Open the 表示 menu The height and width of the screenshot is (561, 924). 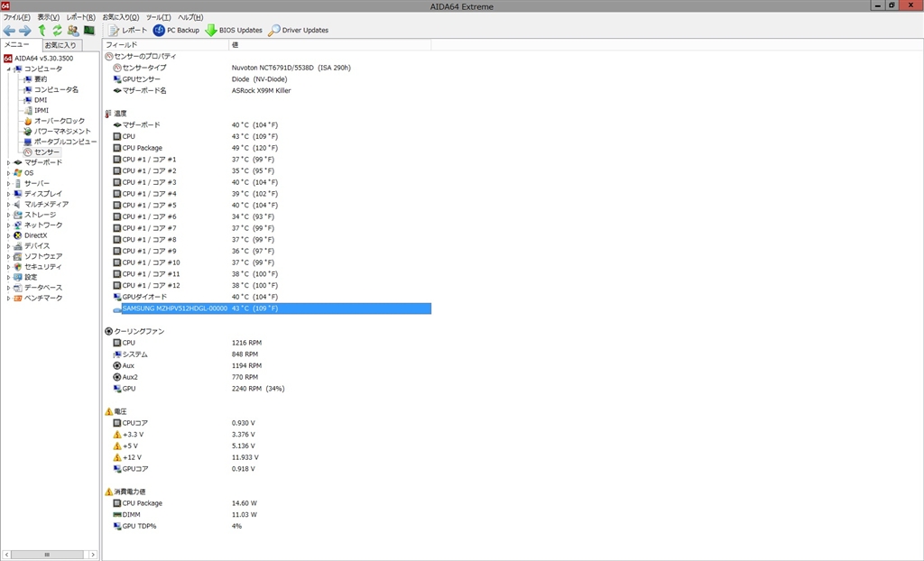coord(49,17)
